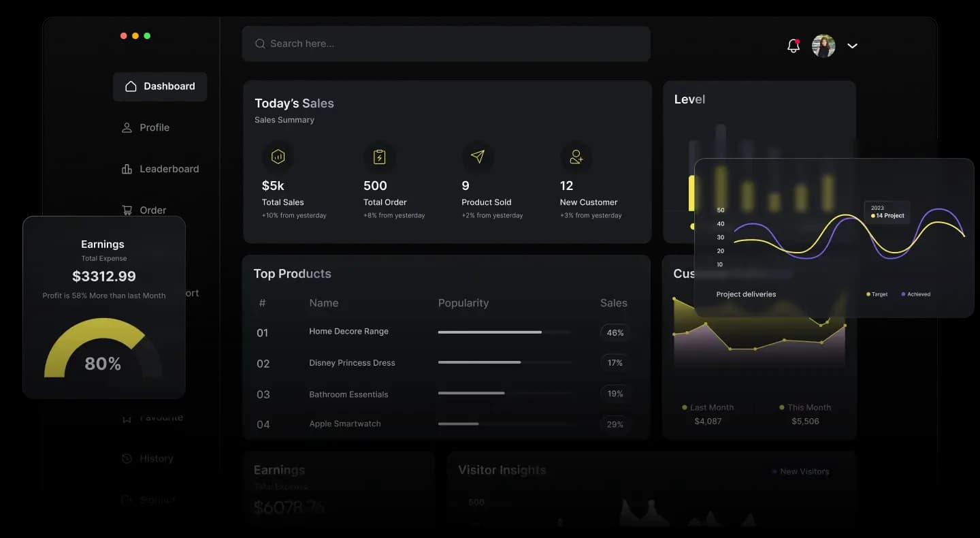Click the Bathroom Essentials product name
This screenshot has width=980, height=538.
coord(348,394)
